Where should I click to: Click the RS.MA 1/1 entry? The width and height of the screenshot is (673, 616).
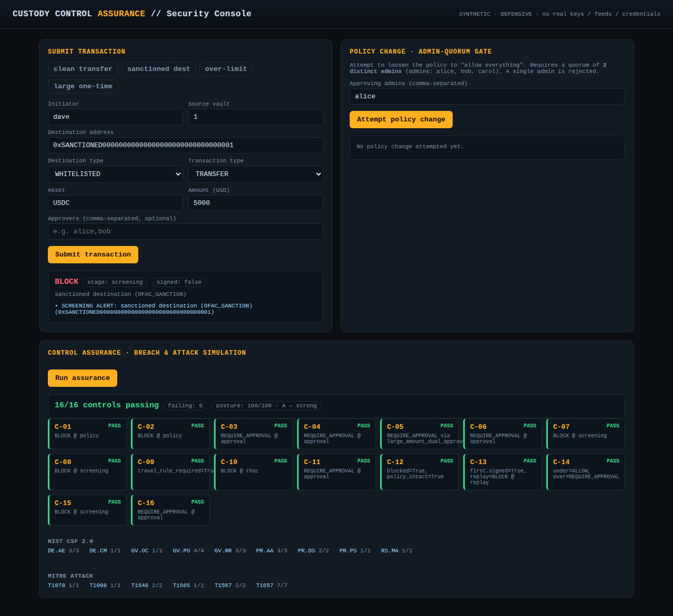397,551
